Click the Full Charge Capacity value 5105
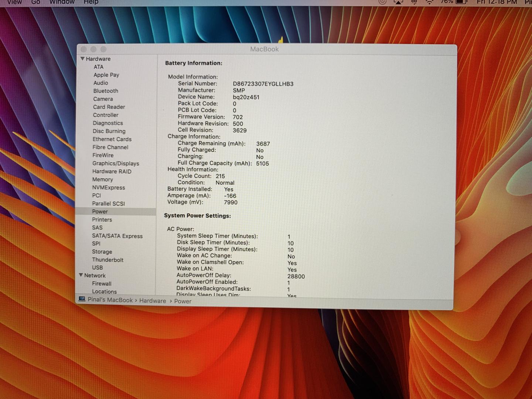The image size is (532, 399). click(262, 164)
